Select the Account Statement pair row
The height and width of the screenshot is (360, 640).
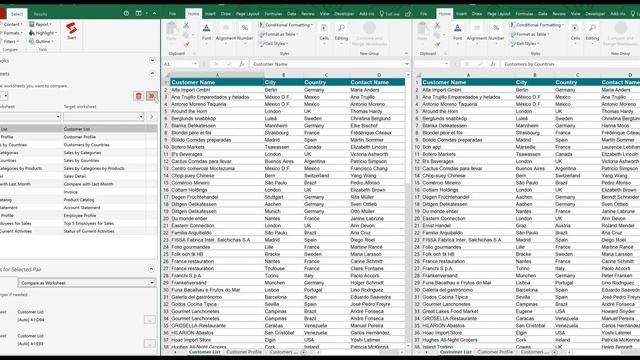click(x=78, y=208)
